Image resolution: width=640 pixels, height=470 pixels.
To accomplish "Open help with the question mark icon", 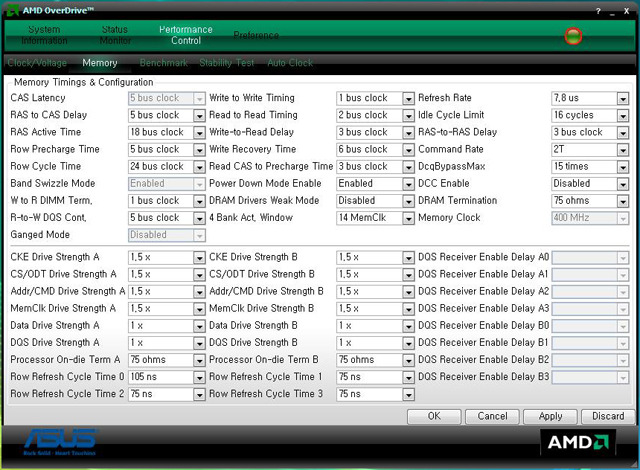I will pyautogui.click(x=598, y=11).
